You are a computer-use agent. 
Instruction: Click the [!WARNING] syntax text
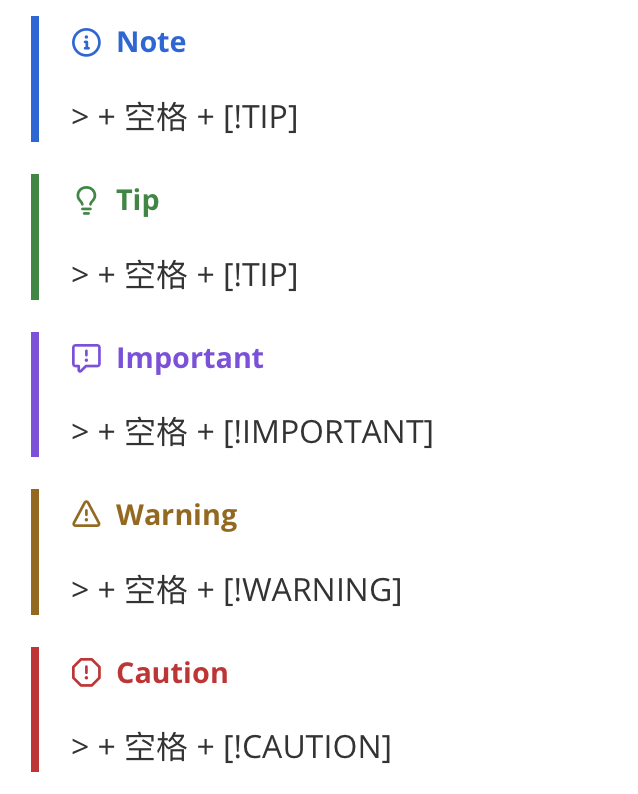pos(313,590)
